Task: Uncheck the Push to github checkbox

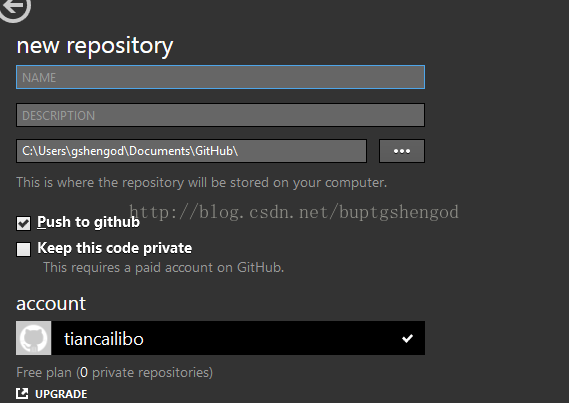Action: click(23, 223)
